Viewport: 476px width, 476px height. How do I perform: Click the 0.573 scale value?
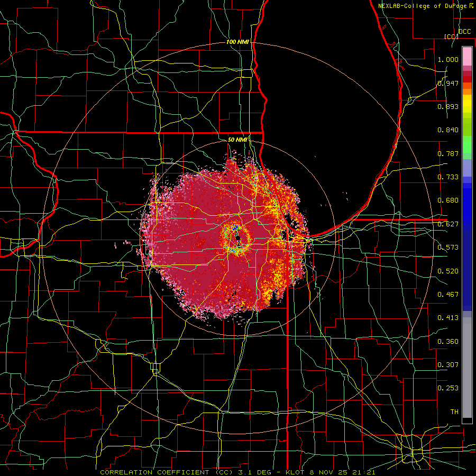tap(448, 248)
